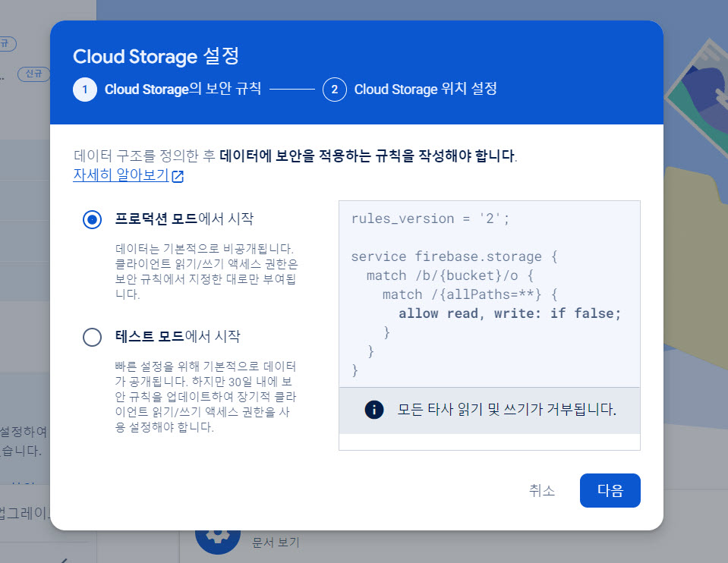Click the 다음 button
728x563 pixels.
pos(610,490)
